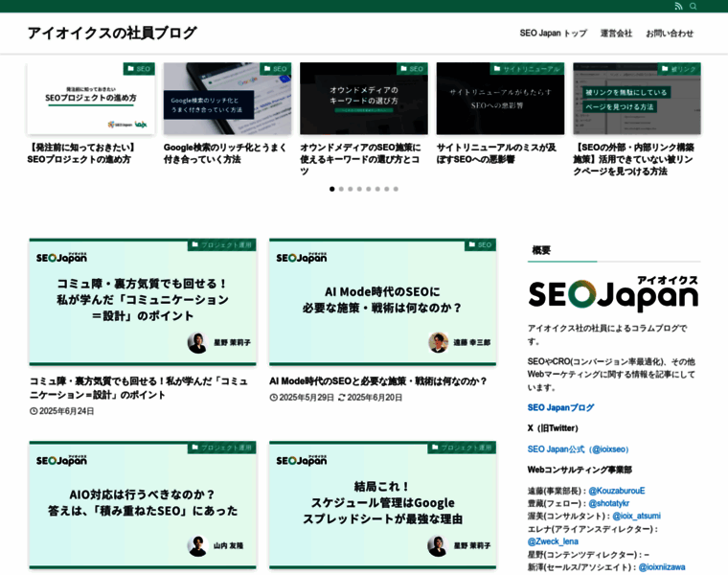This screenshot has width=728, height=575.
Task: Open サイトリニューアル SEOへの悪影響 thumbnail
Action: pyautogui.click(x=500, y=99)
